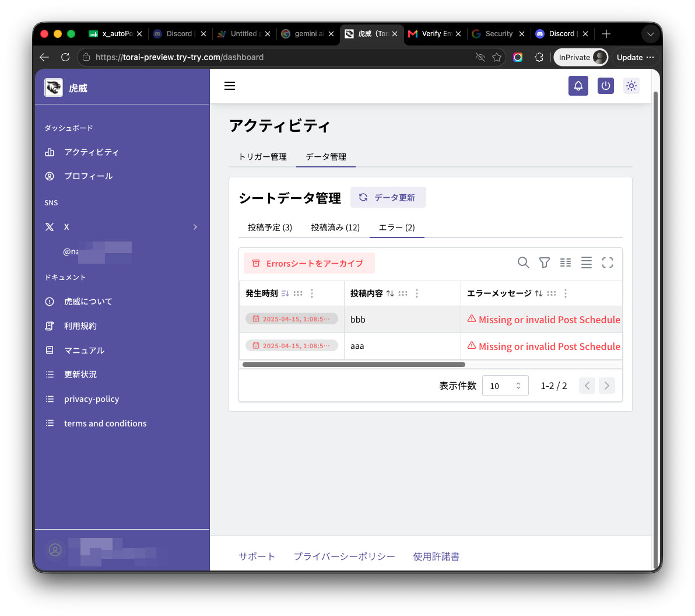Open a new browser tab
Screen dimensions: 695x616
[606, 34]
